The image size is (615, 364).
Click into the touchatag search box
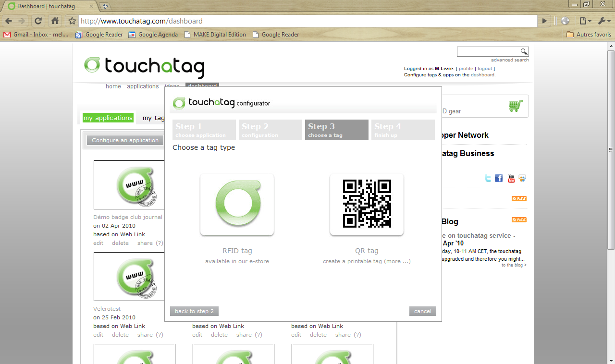(489, 51)
